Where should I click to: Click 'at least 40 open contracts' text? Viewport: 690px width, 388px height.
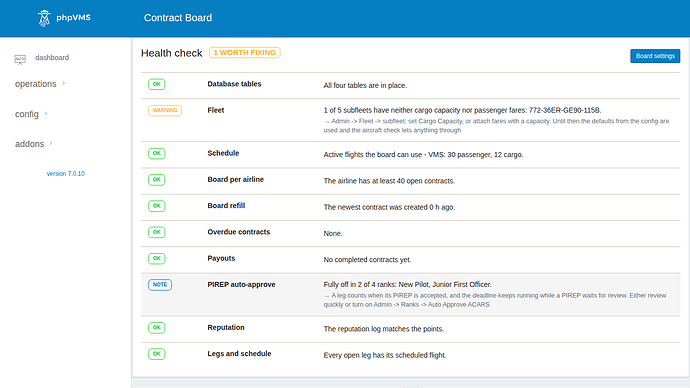(x=389, y=181)
